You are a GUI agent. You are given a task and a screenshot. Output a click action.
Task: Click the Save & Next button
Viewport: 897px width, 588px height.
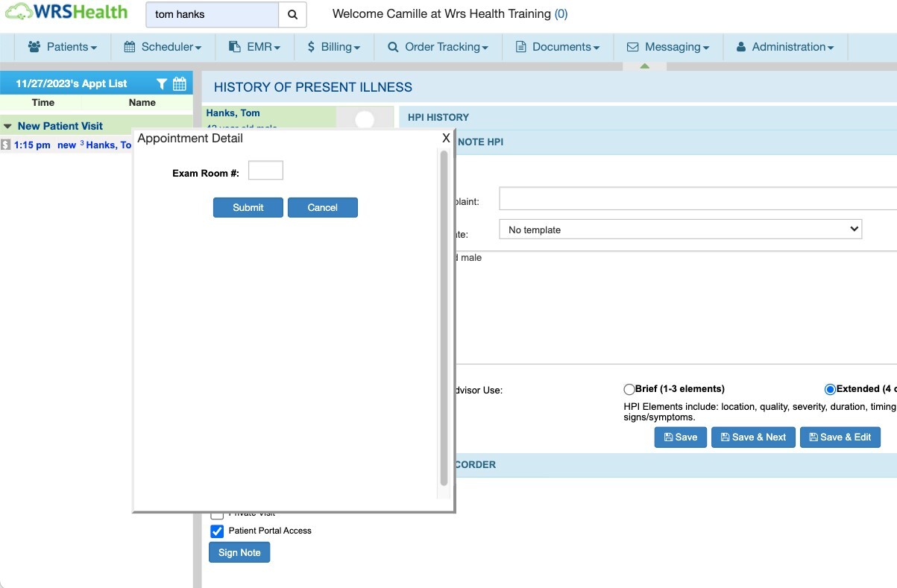pyautogui.click(x=753, y=437)
